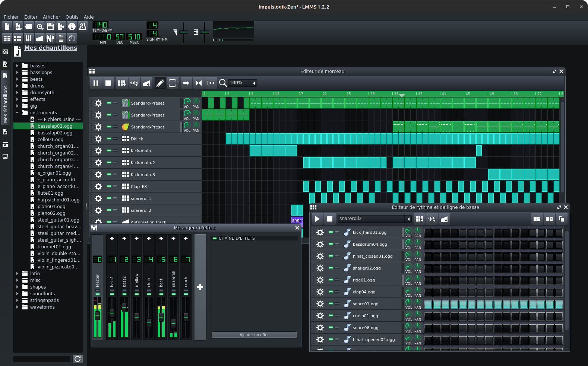Open settings gear for the Dklick track
Image resolution: width=588 pixels, height=366 pixels.
[98, 139]
